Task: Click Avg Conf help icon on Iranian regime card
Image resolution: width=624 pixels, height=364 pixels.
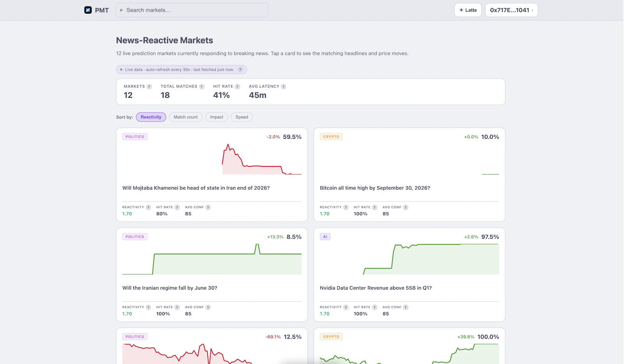Action: click(x=208, y=307)
